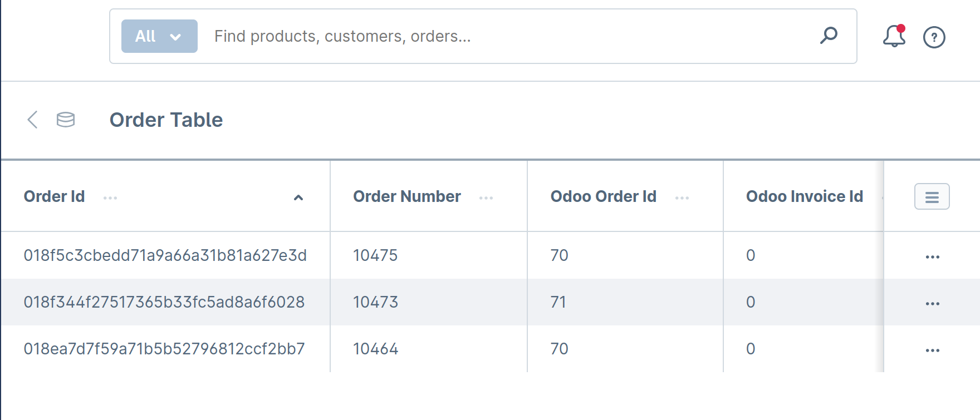980x420 pixels.
Task: Select order row 018f5c3cbedd71a9a66a31b81a627e3d
Action: click(x=165, y=255)
